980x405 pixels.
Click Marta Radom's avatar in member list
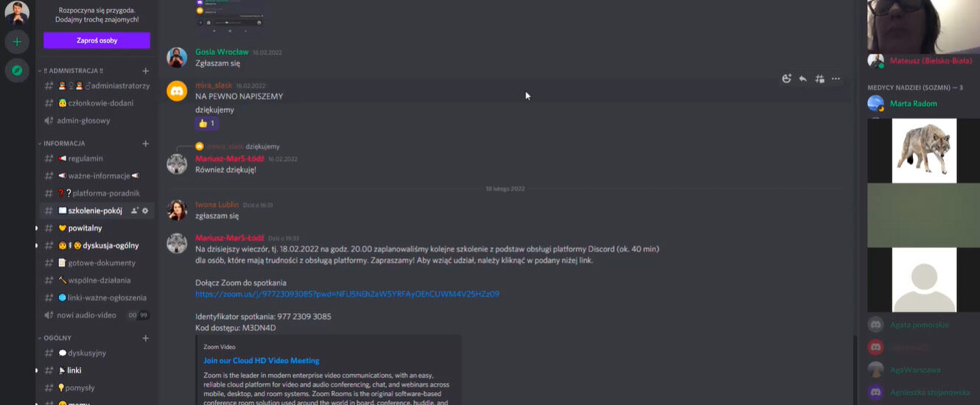click(x=875, y=103)
